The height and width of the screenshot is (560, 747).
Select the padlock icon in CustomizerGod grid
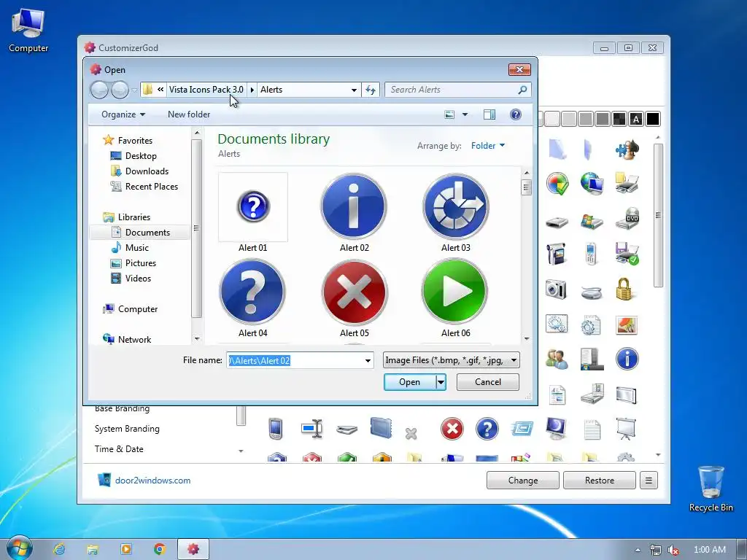[x=624, y=289]
